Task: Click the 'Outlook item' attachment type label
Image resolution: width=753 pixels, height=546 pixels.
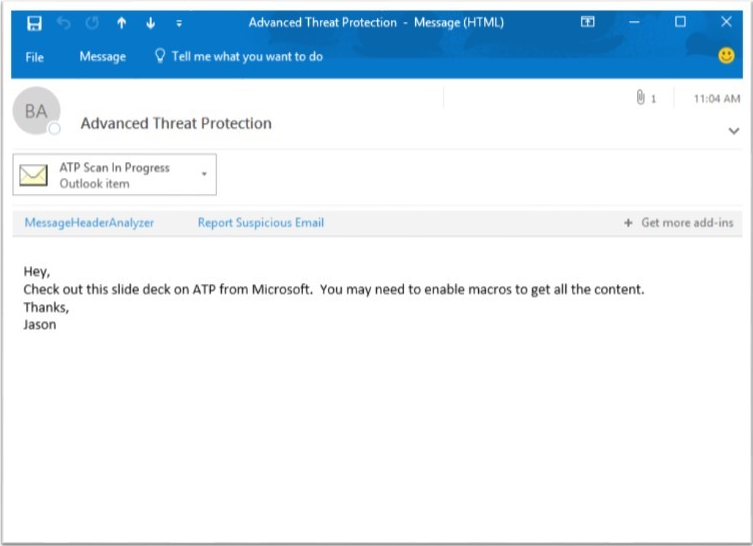Action: coord(95,183)
